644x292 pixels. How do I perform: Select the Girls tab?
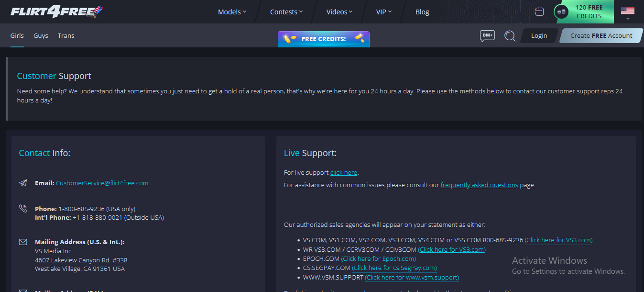[17, 36]
